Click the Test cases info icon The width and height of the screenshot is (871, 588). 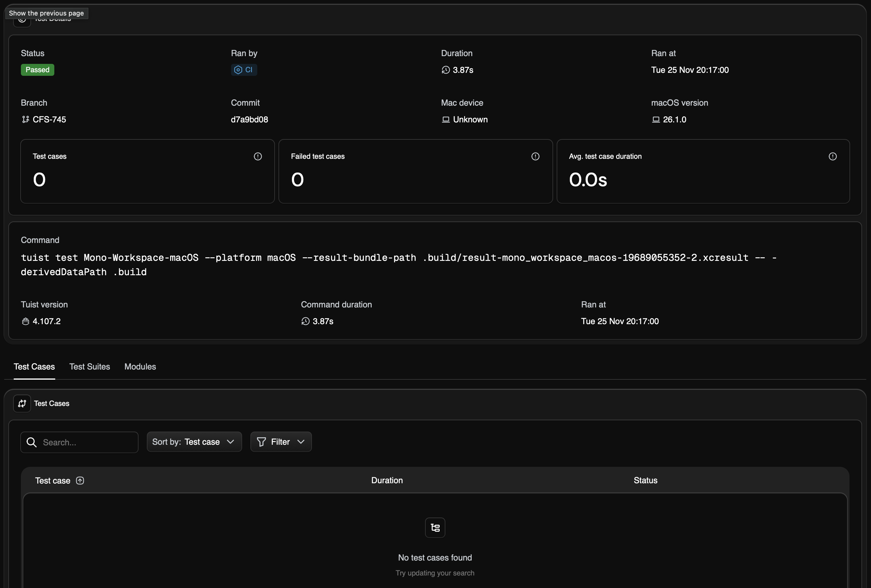click(x=258, y=156)
